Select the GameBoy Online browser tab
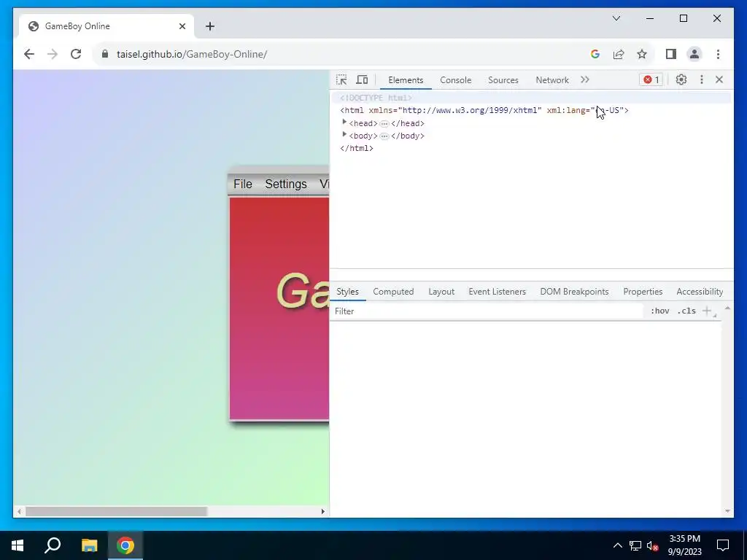The width and height of the screenshot is (747, 560). click(x=107, y=26)
